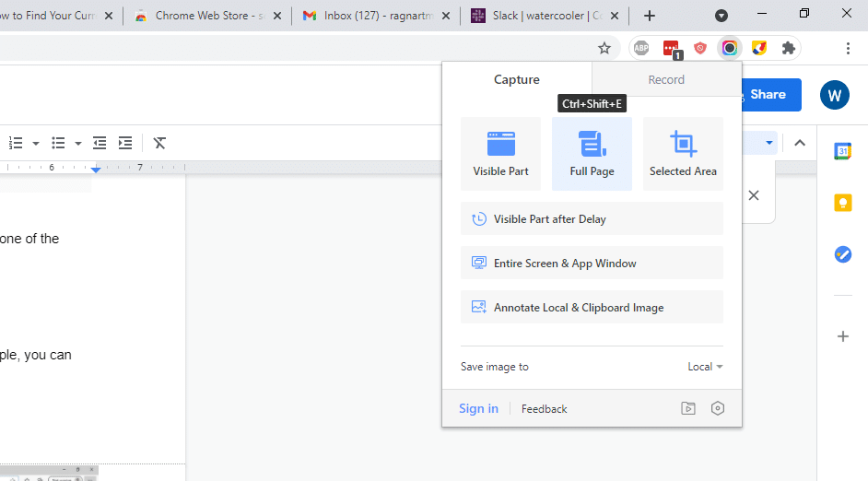The image size is (868, 481).
Task: Click the Sign in link
Action: tap(478, 408)
